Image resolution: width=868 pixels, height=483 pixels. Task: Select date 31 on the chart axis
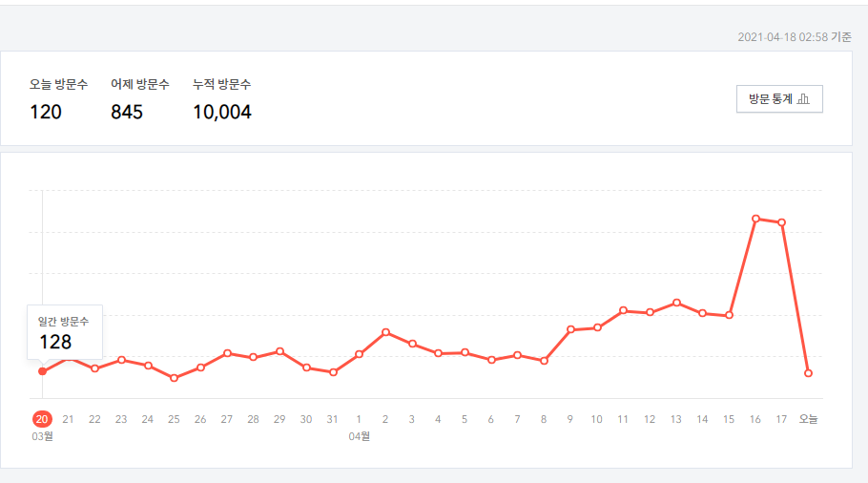(332, 419)
